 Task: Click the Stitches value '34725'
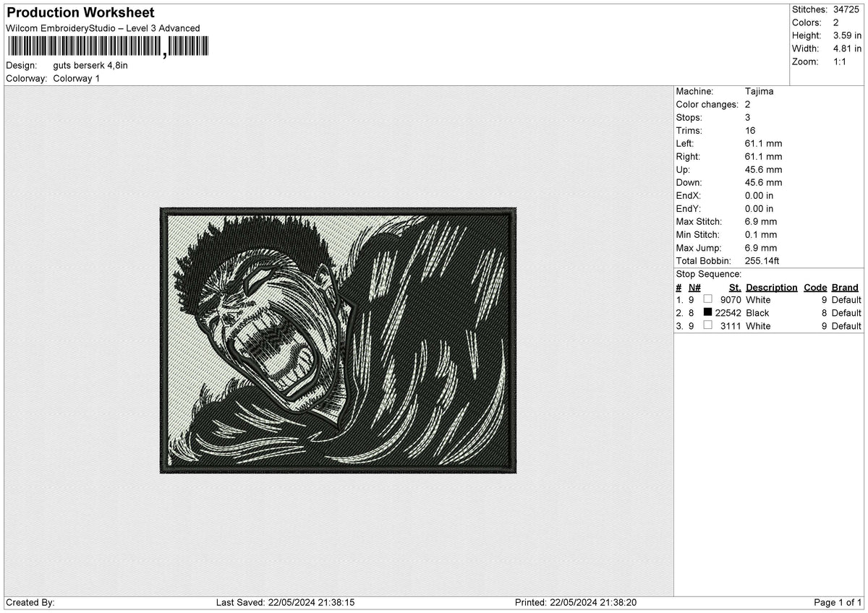[846, 9]
